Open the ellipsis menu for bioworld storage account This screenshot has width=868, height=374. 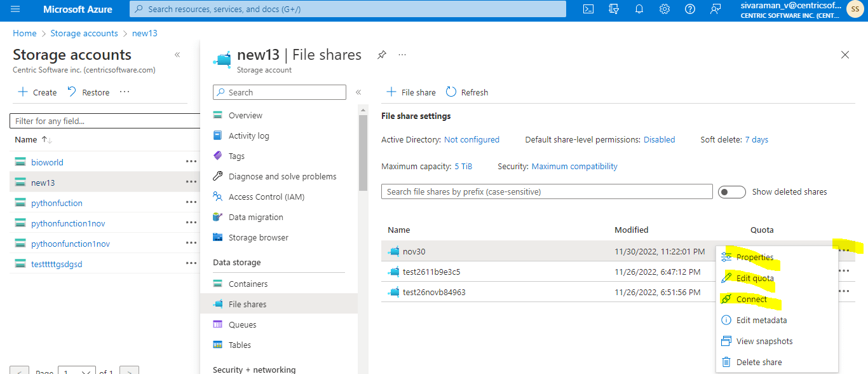[191, 162]
